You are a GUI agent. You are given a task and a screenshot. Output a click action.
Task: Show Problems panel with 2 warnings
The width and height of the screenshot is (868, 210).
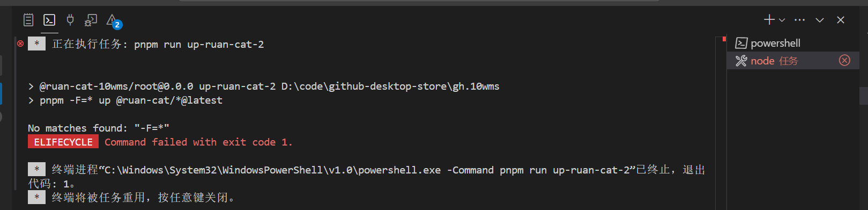click(113, 21)
